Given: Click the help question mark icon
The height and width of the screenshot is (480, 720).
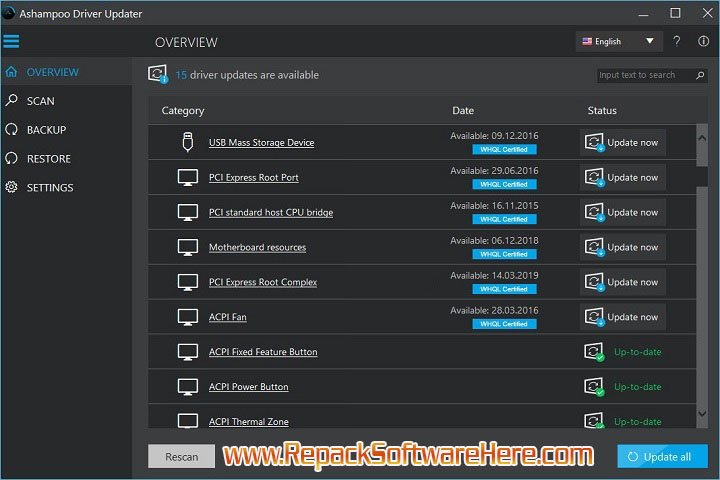Looking at the screenshot, I should 676,41.
